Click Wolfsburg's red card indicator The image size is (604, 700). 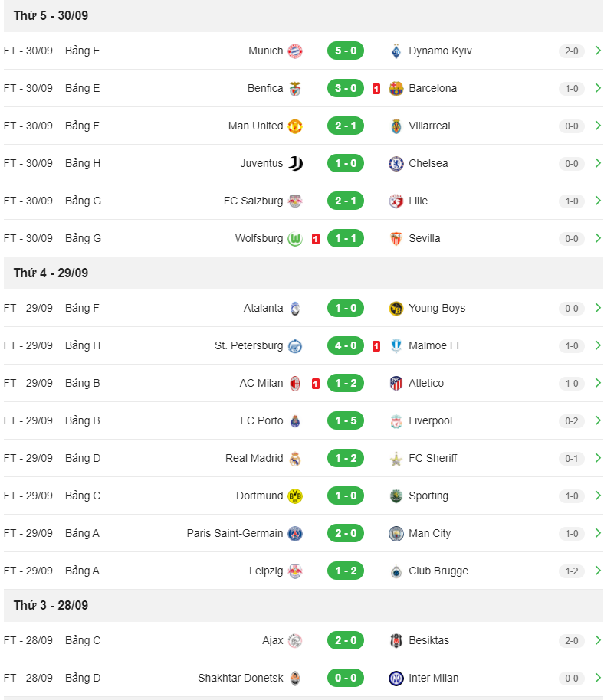(x=315, y=239)
